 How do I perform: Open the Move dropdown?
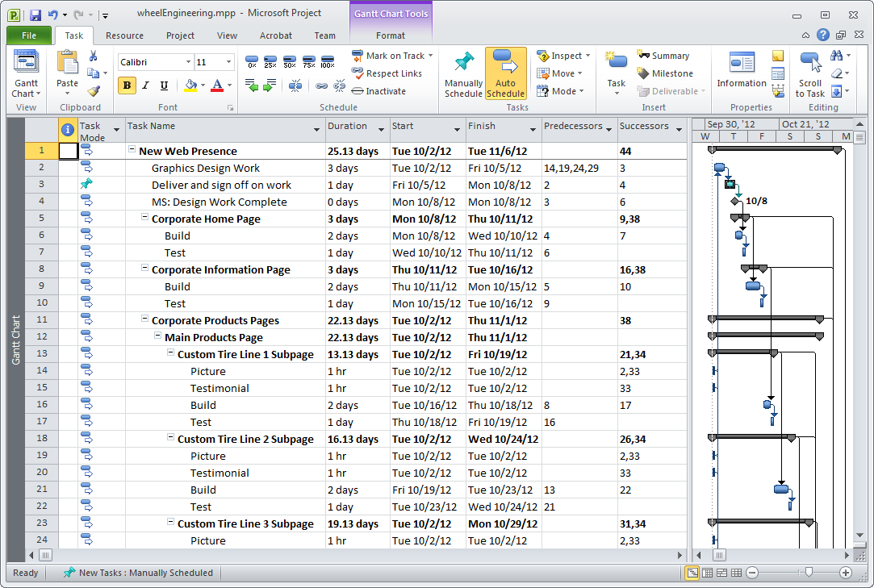559,73
